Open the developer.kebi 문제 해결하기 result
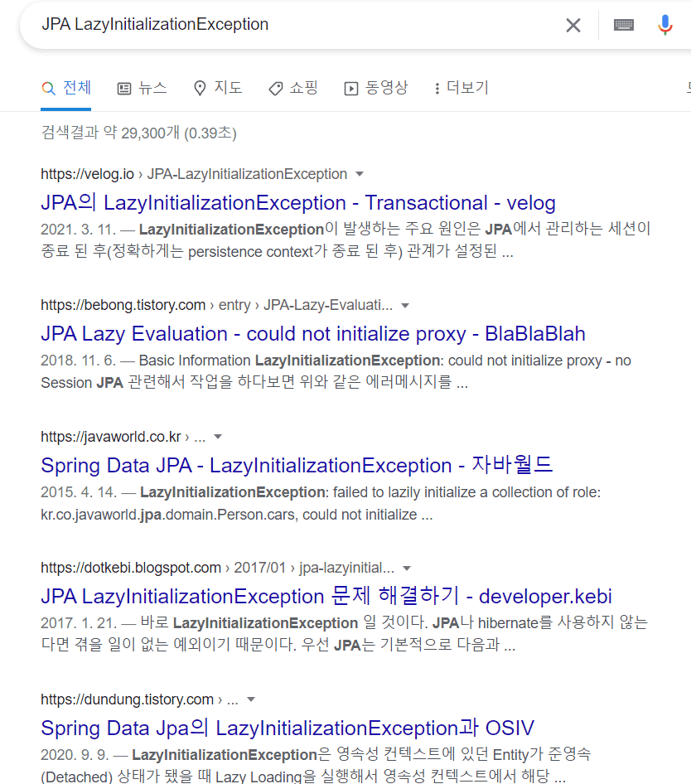Viewport: 691px width, 784px height. (326, 597)
